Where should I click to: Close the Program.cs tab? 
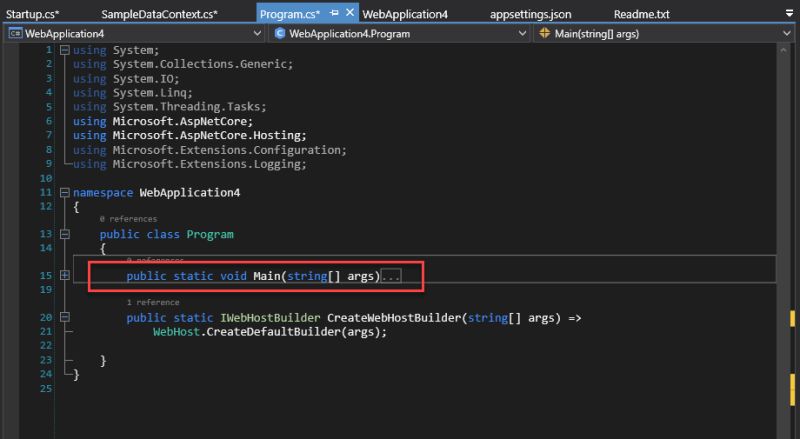point(350,13)
